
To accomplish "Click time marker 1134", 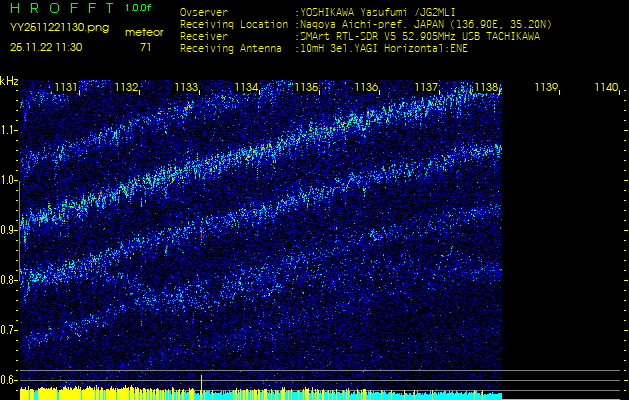I will 246,87.
